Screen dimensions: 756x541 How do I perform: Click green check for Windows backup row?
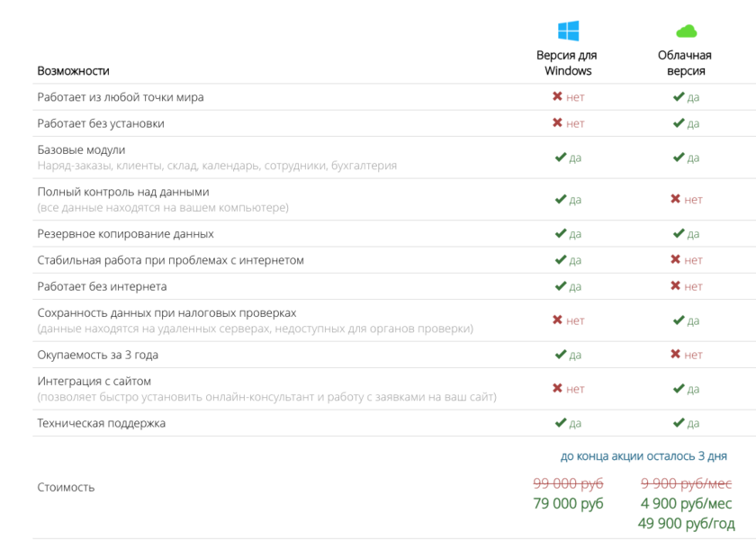[560, 234]
